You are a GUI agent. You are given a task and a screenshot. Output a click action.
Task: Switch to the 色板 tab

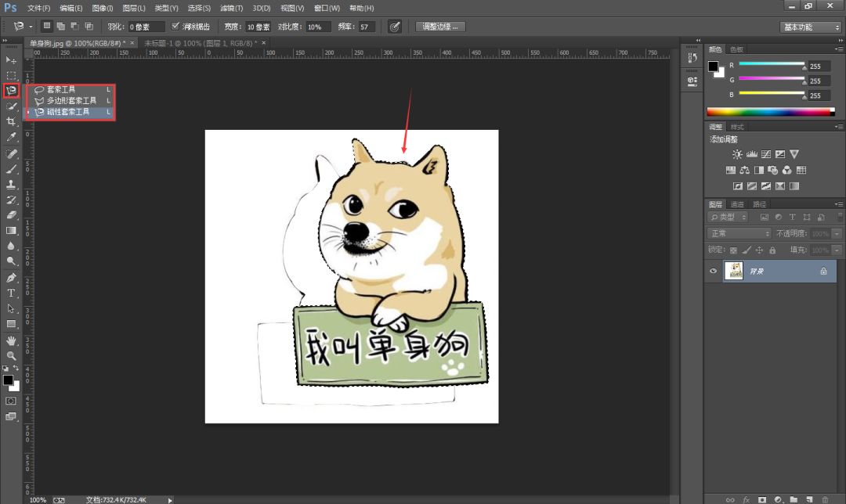tap(736, 49)
